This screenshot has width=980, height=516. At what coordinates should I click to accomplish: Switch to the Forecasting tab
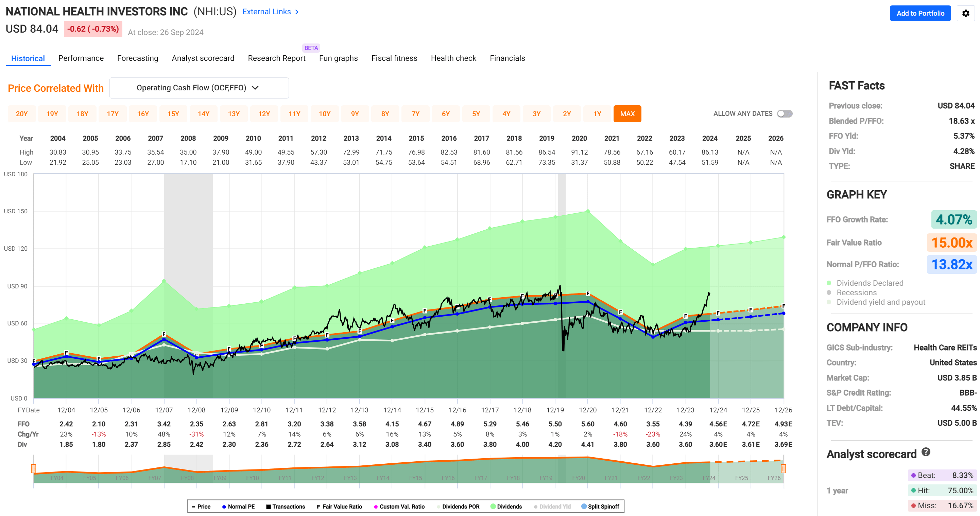138,58
